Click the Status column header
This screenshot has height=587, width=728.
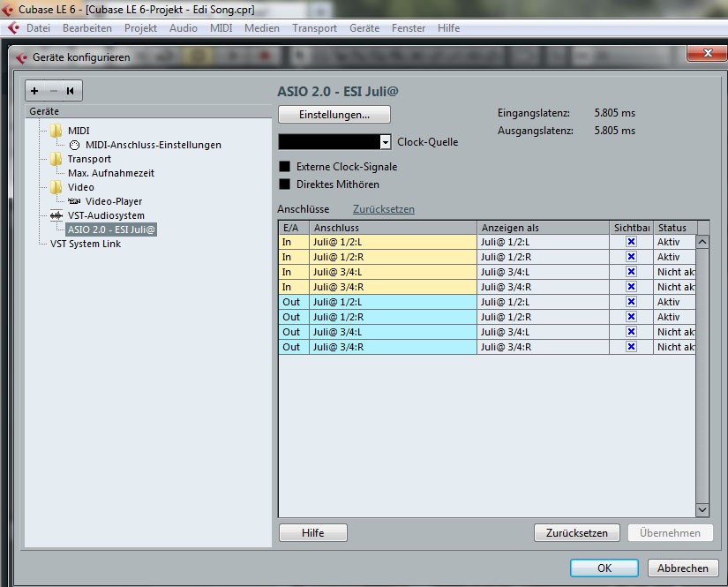(x=672, y=228)
